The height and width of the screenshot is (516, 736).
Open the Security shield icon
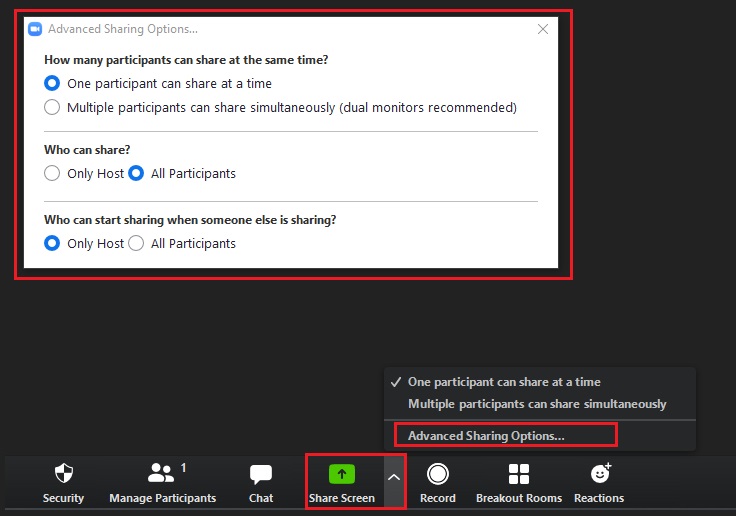tap(64, 473)
